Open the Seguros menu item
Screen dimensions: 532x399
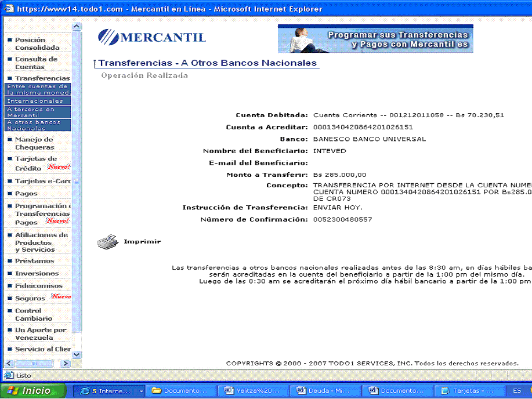coord(30,298)
